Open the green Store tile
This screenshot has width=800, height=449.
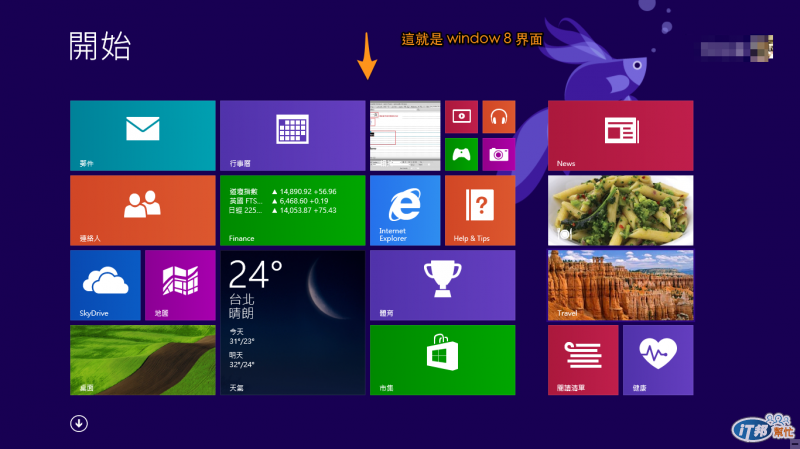click(x=442, y=360)
